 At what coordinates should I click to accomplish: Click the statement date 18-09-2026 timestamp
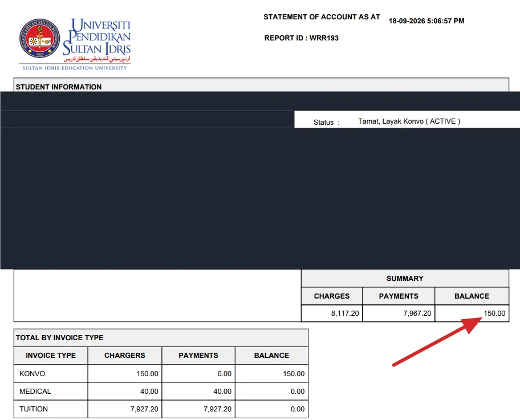pos(426,21)
